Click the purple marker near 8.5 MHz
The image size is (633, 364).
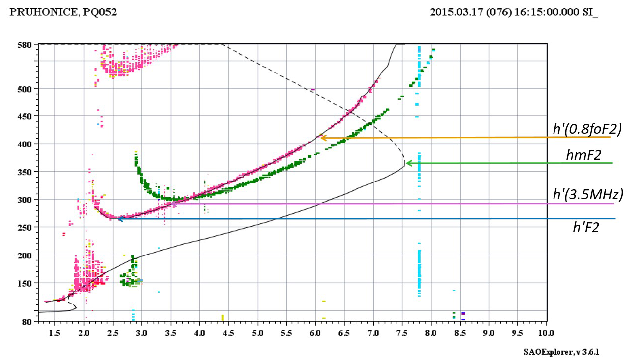click(463, 314)
